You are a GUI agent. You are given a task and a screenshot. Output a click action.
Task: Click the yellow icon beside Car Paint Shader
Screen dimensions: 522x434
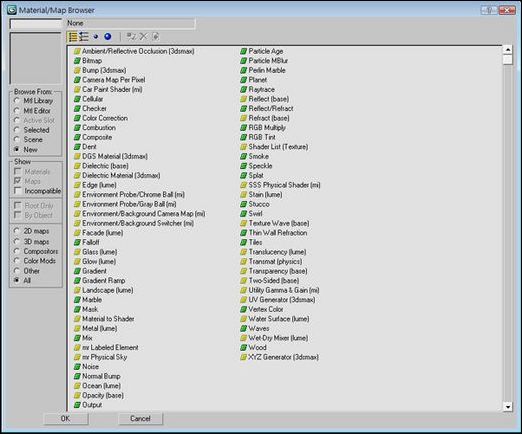pyautogui.click(x=77, y=90)
